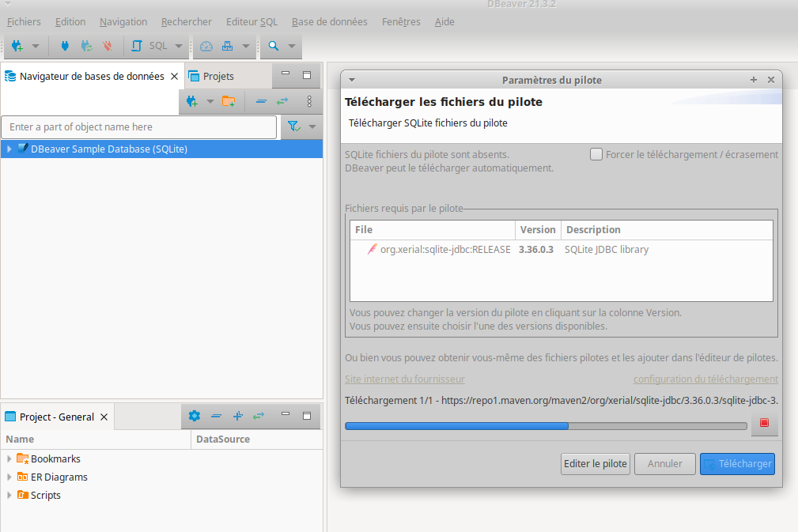Stop the download with the red square button
Viewport: 798px width, 532px height.
click(x=764, y=424)
